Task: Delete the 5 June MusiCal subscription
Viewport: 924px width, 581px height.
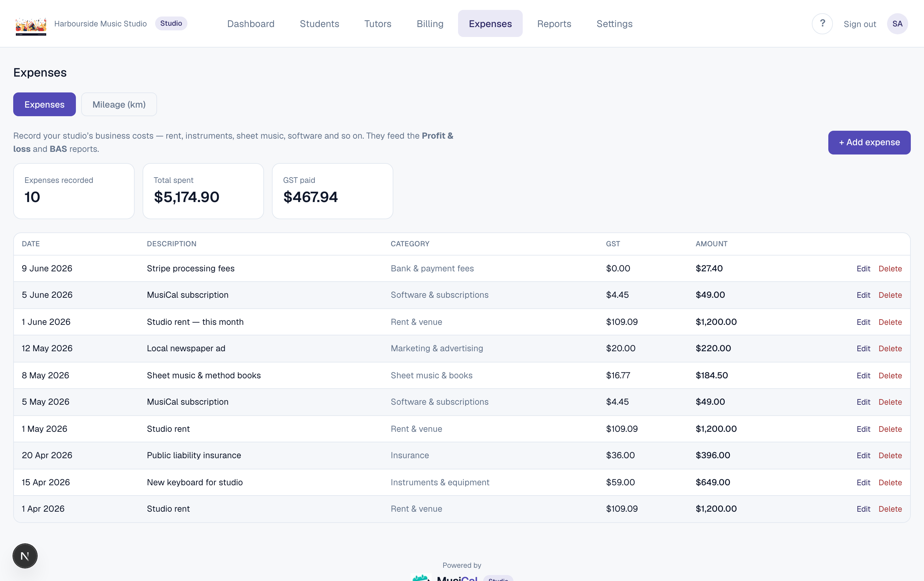Action: [x=890, y=295]
